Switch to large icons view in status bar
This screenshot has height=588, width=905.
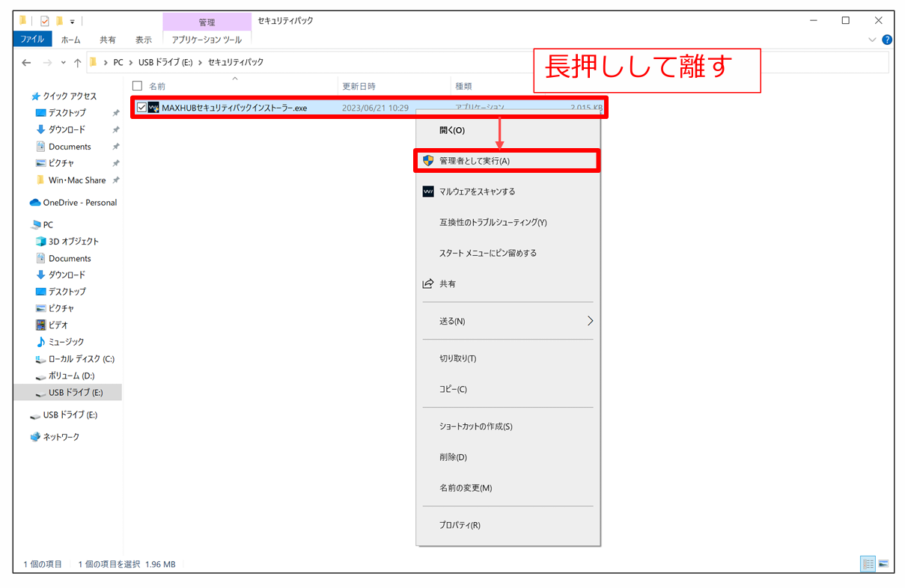pos(883,564)
